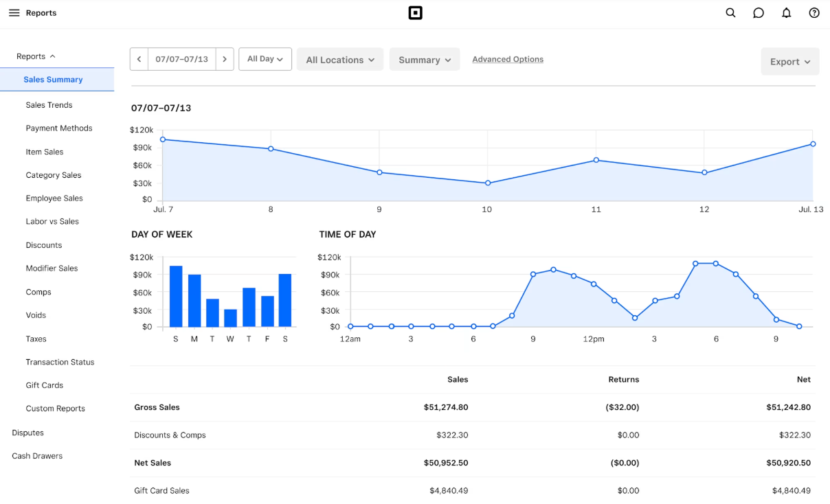This screenshot has width=830, height=504.
Task: Click the Advanced Options link
Action: tap(508, 59)
